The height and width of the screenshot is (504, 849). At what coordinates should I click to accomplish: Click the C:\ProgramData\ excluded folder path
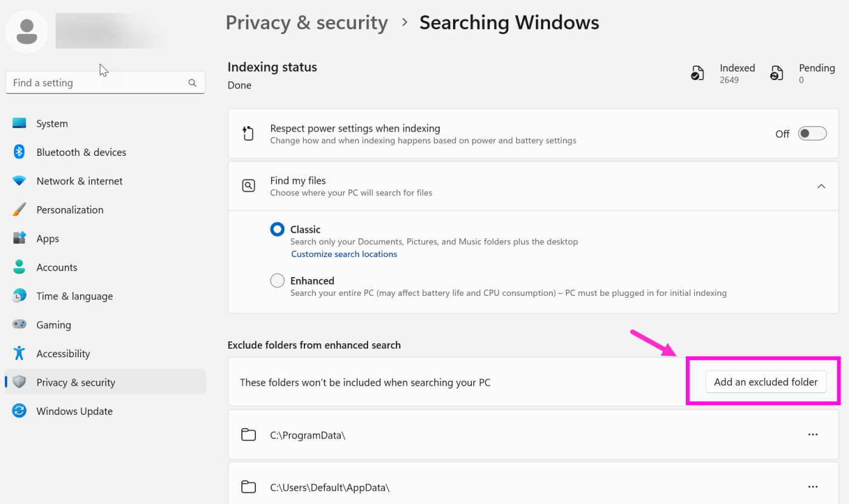307,435
